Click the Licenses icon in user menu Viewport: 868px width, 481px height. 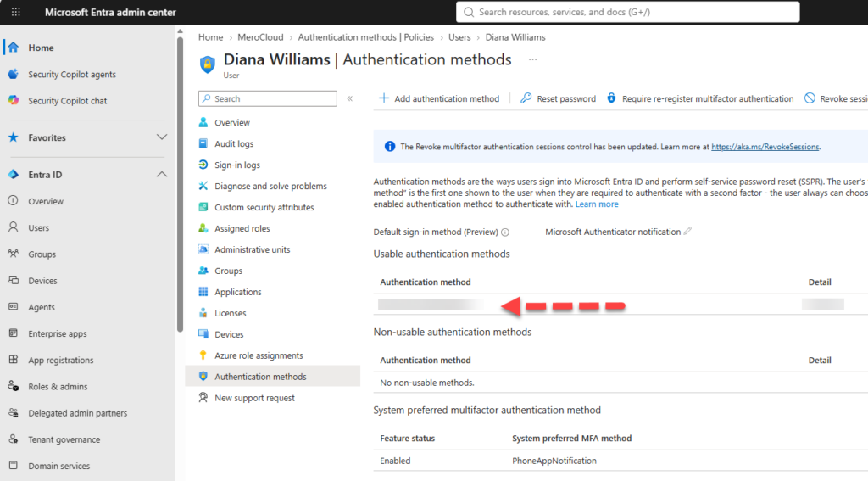203,313
